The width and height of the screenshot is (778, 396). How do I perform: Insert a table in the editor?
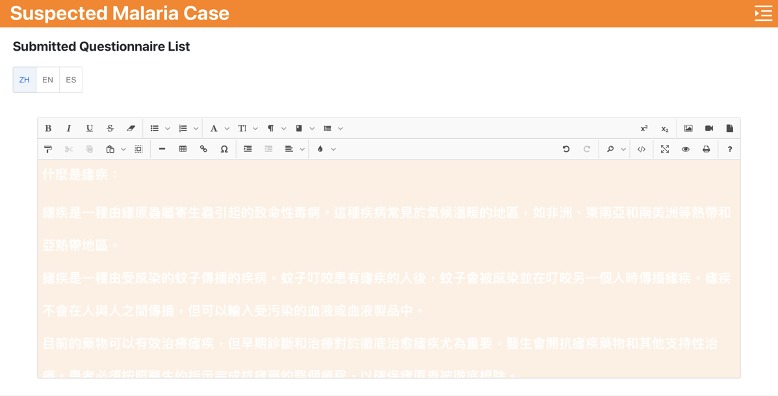183,149
